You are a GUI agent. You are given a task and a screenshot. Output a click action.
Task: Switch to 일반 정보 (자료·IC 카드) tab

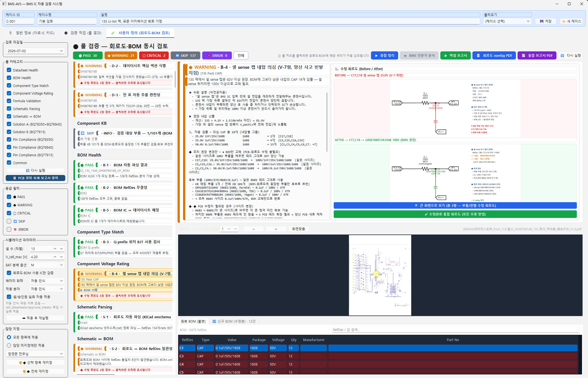coord(32,33)
